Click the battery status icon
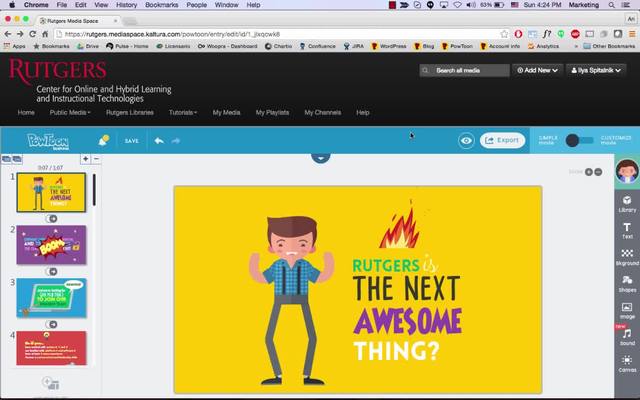Screen dimensions: 640x400 499,5
